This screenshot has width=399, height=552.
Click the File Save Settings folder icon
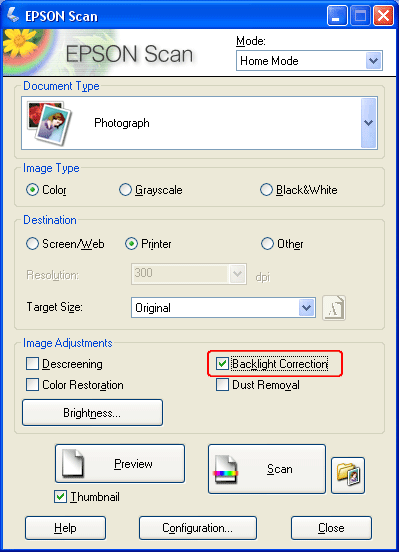pyautogui.click(x=348, y=475)
